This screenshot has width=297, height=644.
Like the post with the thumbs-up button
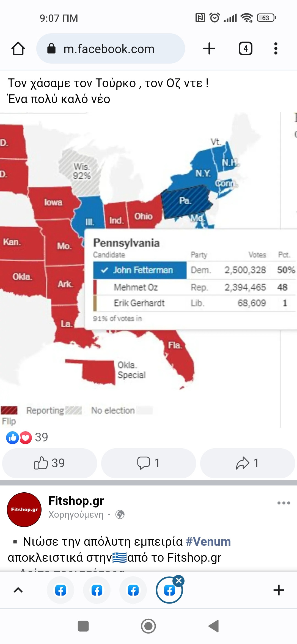50,463
